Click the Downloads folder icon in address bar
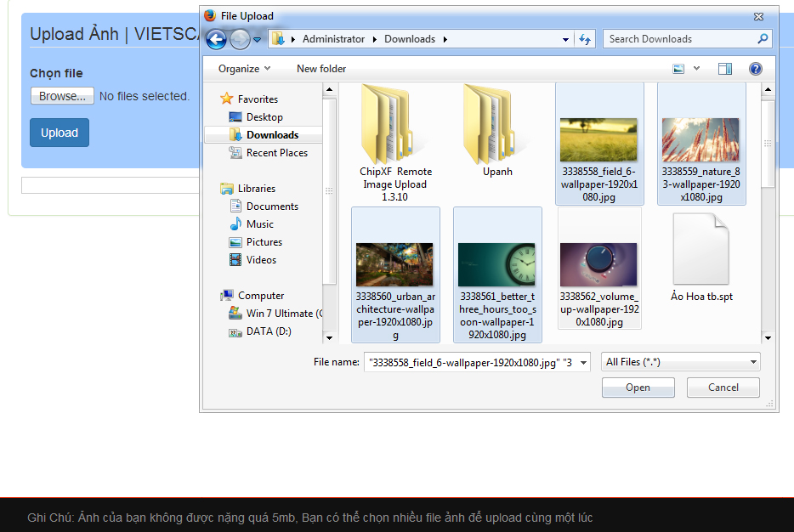 (x=278, y=39)
